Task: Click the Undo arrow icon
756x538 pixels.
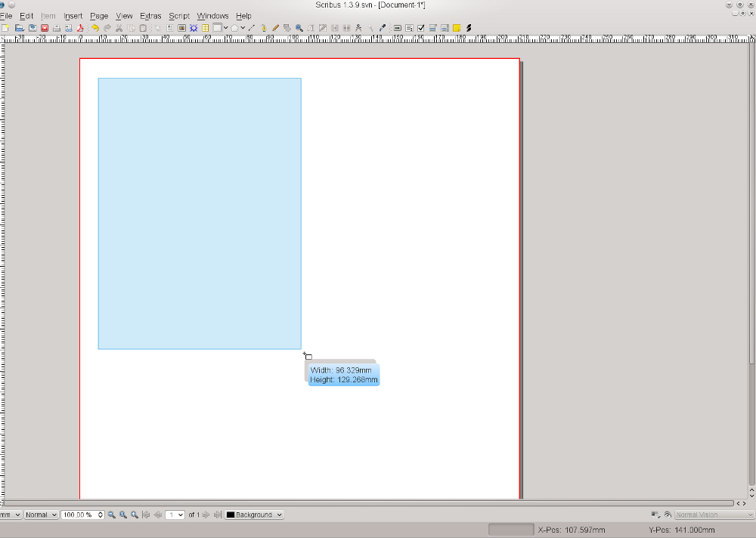Action: point(95,28)
